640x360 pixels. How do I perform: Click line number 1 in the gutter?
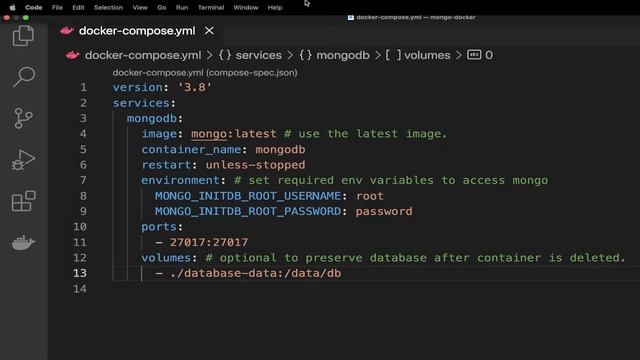point(83,87)
